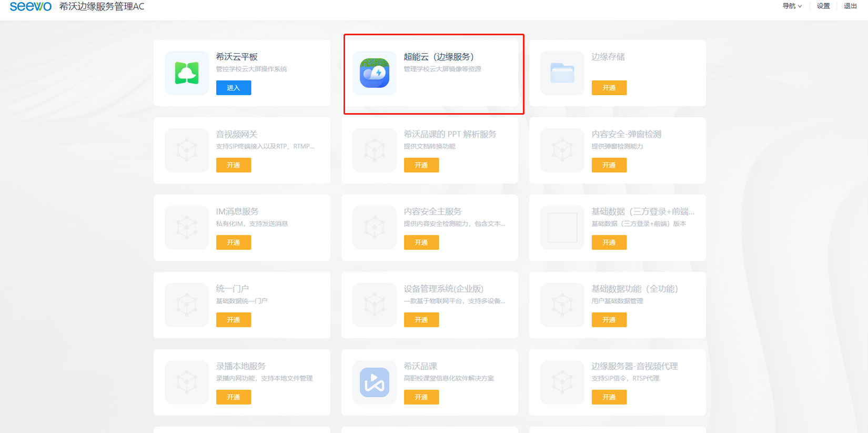Click the IM消息服务 cube icon

187,228
